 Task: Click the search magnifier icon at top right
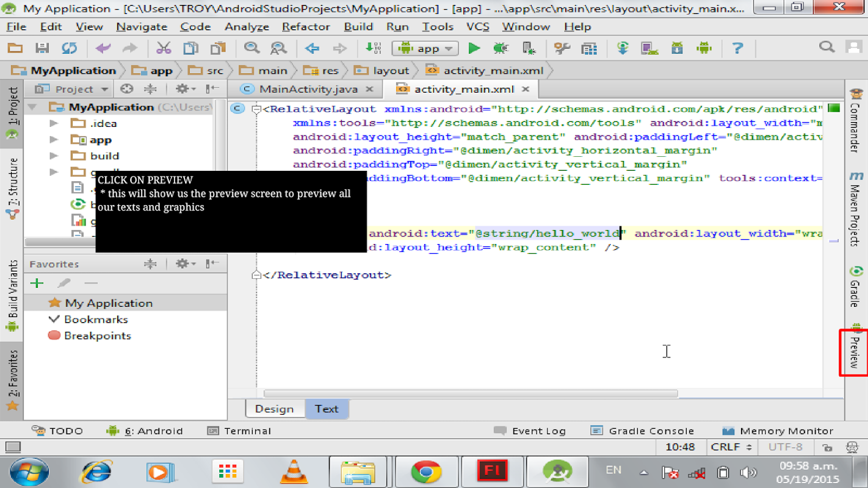click(826, 47)
